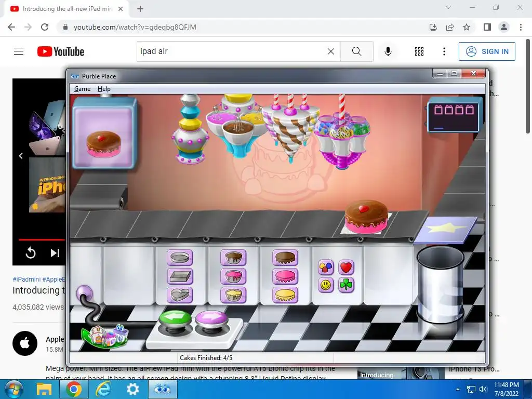Open Internet Explorer from taskbar

pos(103,389)
